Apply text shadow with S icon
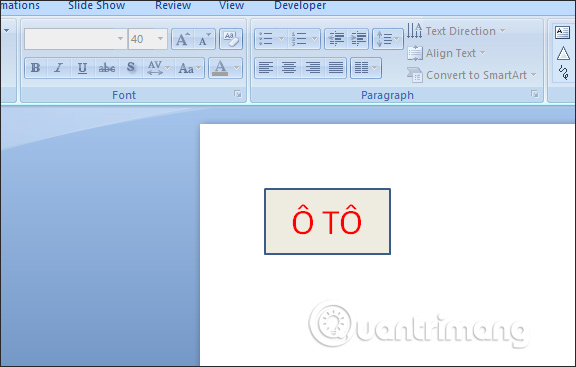This screenshot has height=367, width=576. 130,68
